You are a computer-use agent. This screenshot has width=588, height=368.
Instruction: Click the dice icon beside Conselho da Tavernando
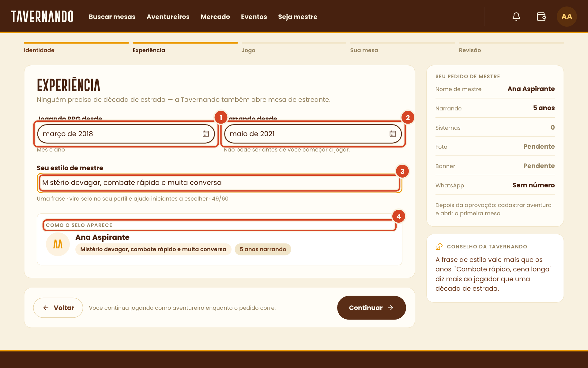439,247
